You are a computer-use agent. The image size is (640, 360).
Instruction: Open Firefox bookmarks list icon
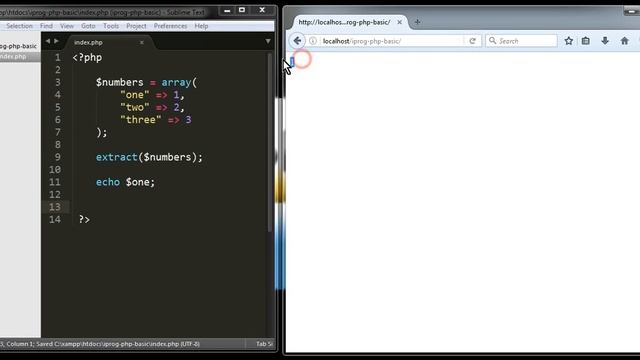[x=586, y=41]
